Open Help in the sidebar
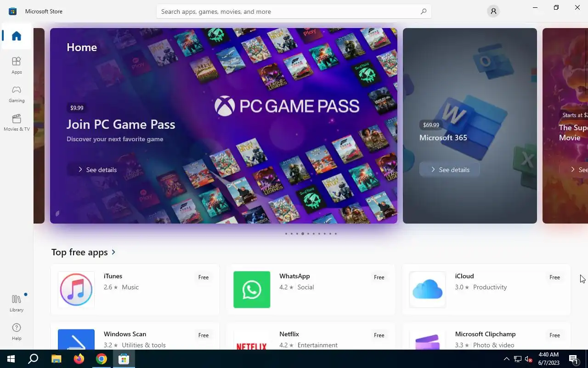This screenshot has width=588, height=368. (x=17, y=332)
